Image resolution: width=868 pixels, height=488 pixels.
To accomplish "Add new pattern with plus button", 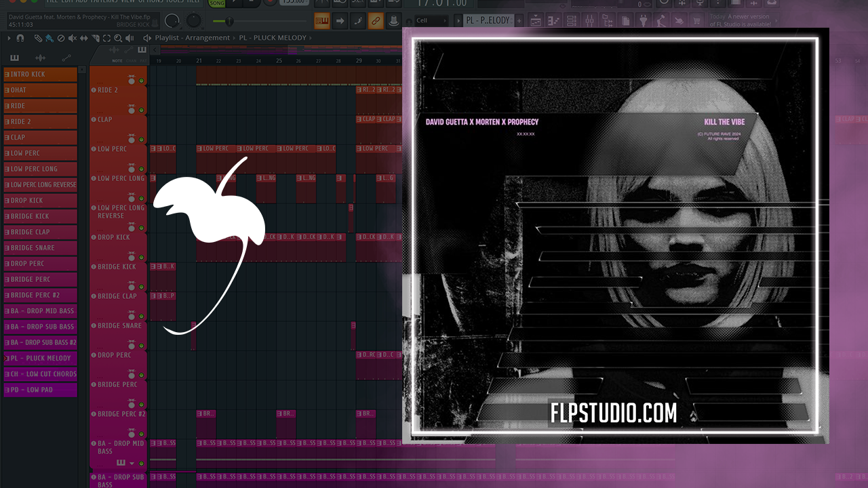I will [519, 20].
